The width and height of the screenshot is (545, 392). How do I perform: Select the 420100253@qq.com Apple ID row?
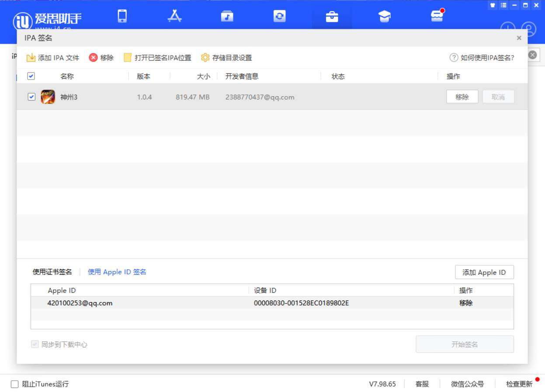tap(272, 303)
